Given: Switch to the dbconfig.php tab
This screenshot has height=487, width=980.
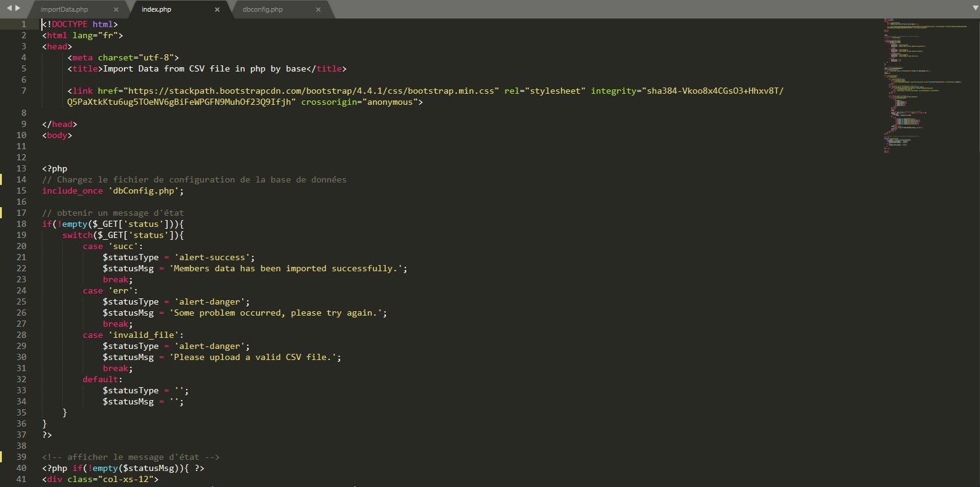Looking at the screenshot, I should point(263,10).
